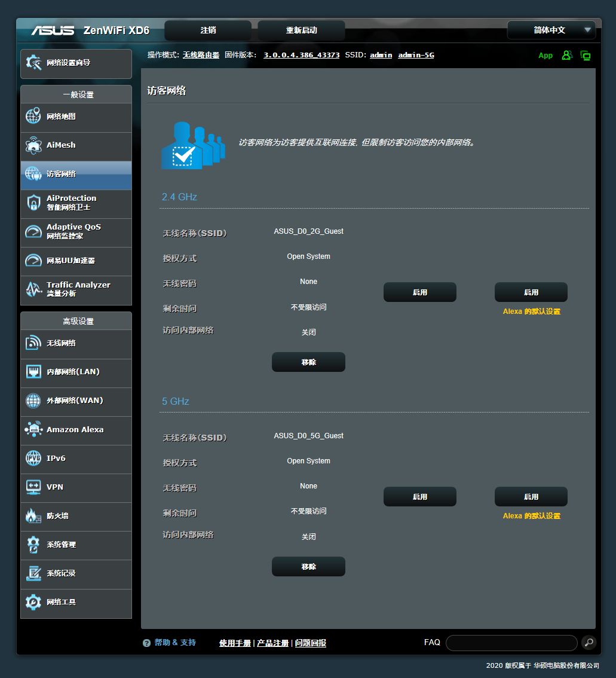Click the 帮助 & 支持 link
The height and width of the screenshot is (678, 616).
pyautogui.click(x=176, y=643)
